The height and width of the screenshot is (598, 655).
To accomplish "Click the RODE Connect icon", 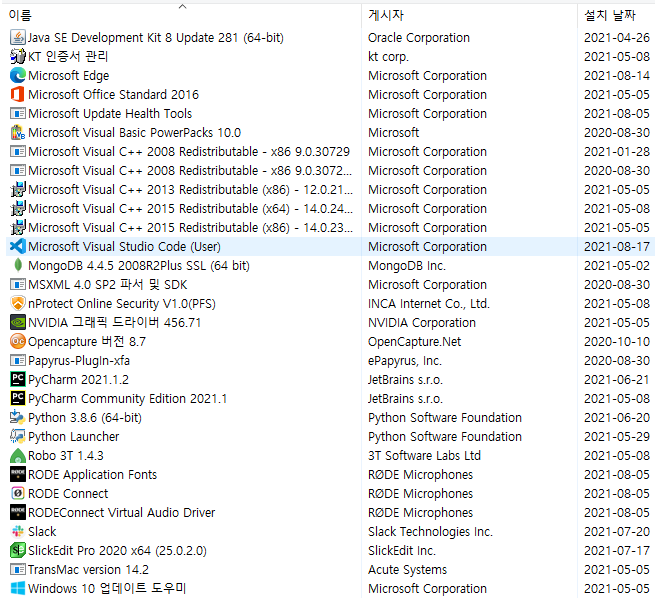I will click(18, 494).
